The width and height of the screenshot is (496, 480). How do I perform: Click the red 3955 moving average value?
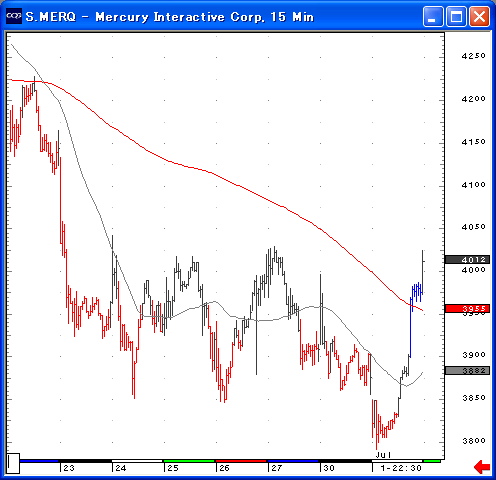pyautogui.click(x=467, y=308)
